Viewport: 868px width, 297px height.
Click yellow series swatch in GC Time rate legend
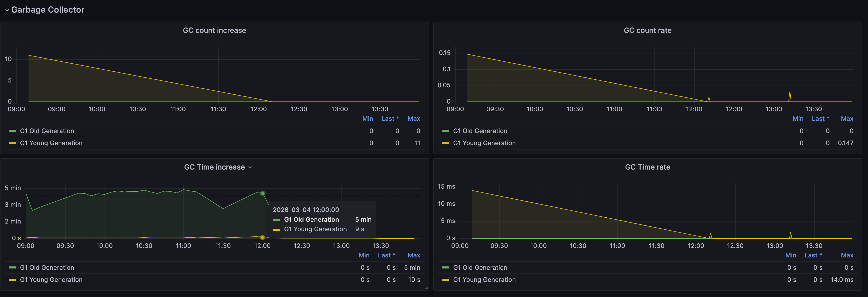[446, 280]
